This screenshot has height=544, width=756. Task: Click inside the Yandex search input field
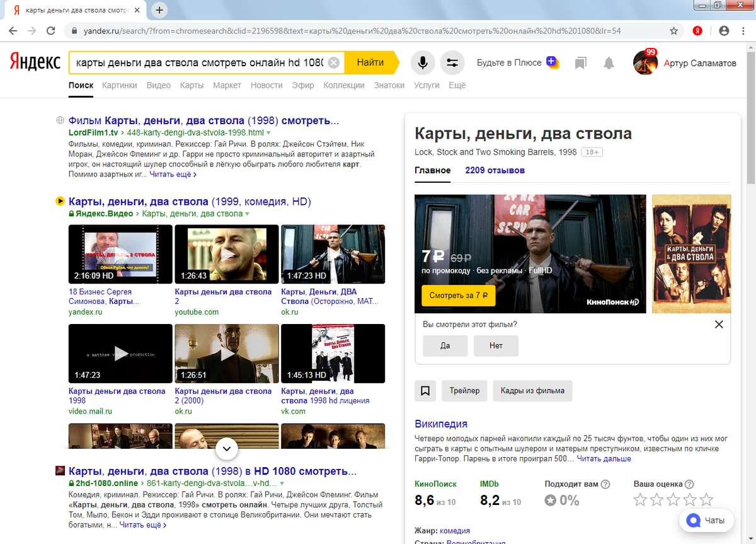[198, 62]
